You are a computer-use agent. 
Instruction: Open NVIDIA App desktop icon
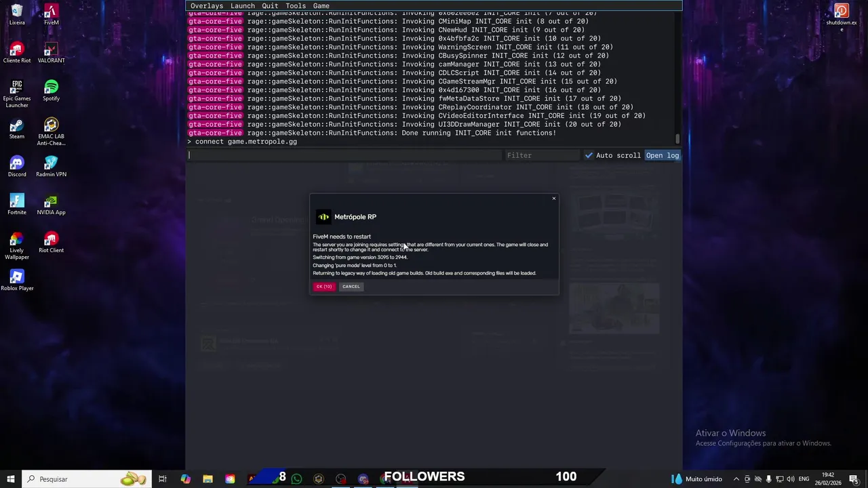pos(51,205)
